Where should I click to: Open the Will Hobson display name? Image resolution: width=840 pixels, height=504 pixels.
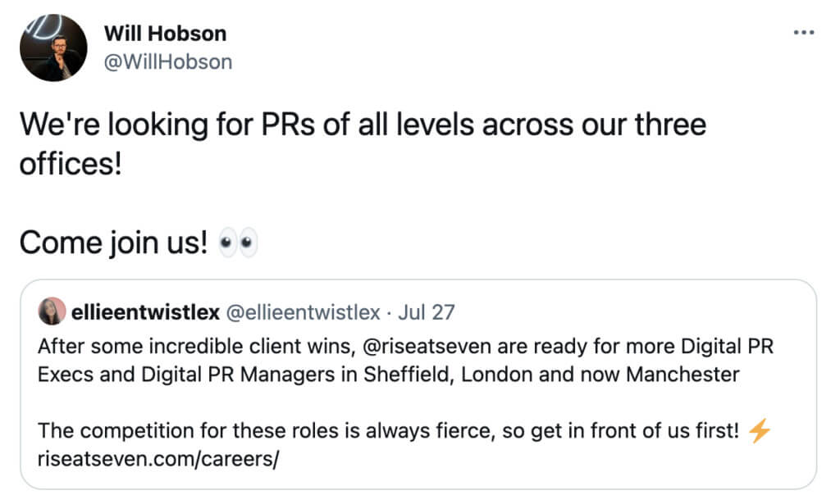click(165, 34)
